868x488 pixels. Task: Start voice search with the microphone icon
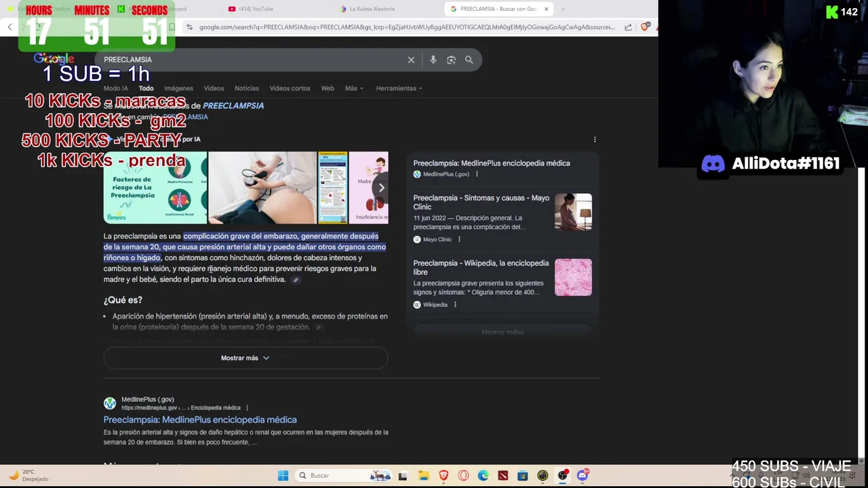[x=433, y=60]
